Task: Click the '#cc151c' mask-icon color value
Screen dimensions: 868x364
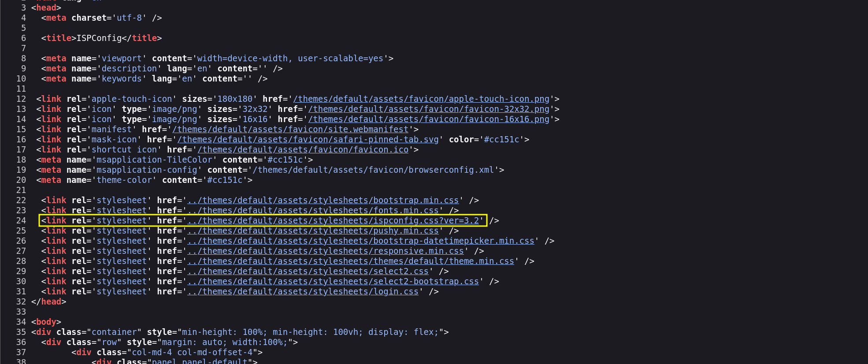Action: click(x=502, y=140)
